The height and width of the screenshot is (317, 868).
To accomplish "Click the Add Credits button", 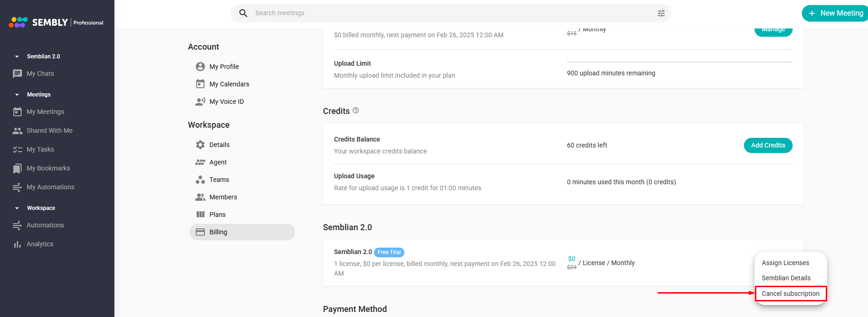I will (768, 145).
